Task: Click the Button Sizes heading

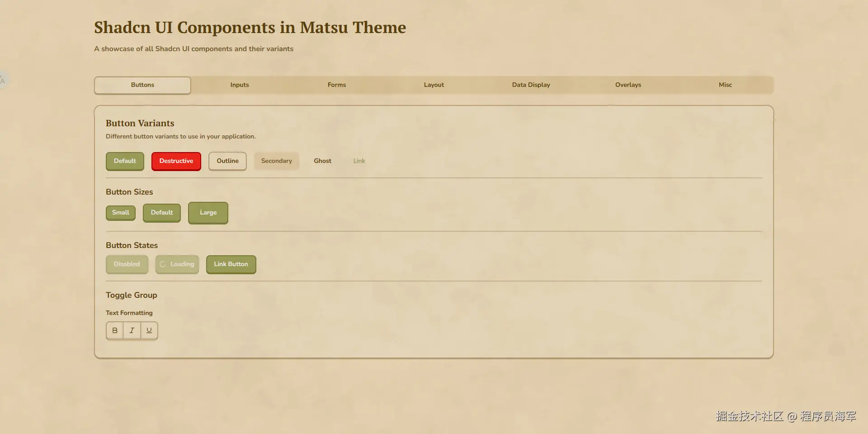Action: (129, 192)
